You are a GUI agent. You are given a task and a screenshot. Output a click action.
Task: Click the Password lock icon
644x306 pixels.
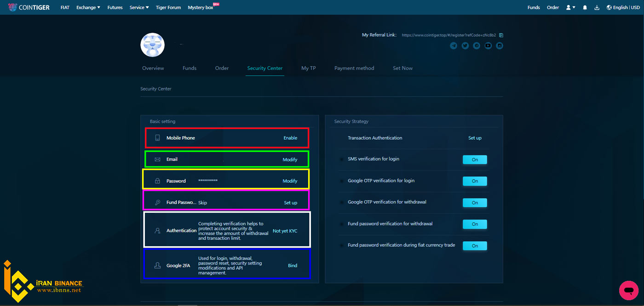[x=157, y=181]
